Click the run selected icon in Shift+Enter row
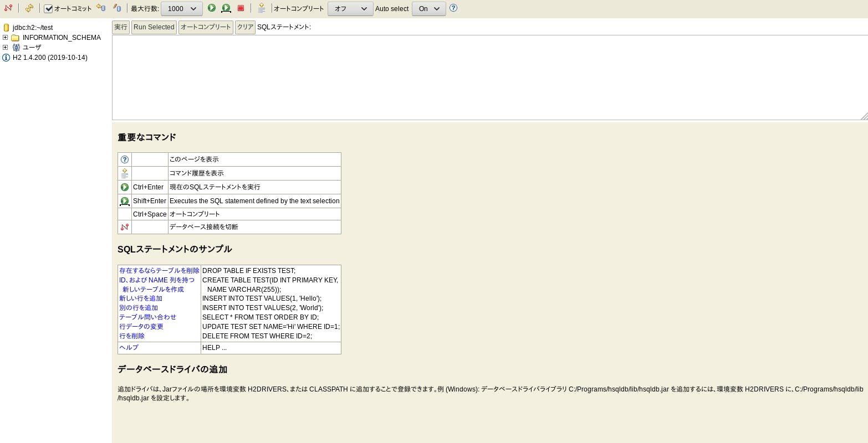868x443 pixels. coord(125,201)
